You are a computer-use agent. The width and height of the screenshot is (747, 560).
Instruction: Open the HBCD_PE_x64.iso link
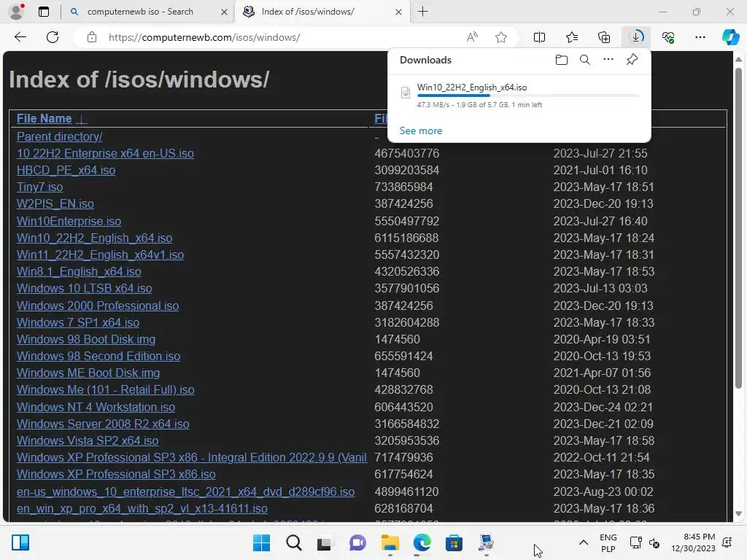(x=66, y=170)
